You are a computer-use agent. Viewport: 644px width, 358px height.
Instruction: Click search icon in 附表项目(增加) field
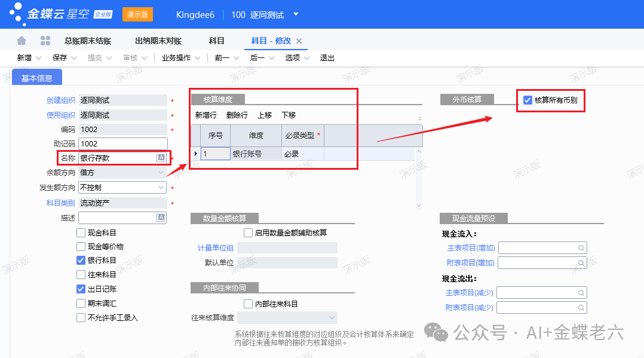(580, 263)
